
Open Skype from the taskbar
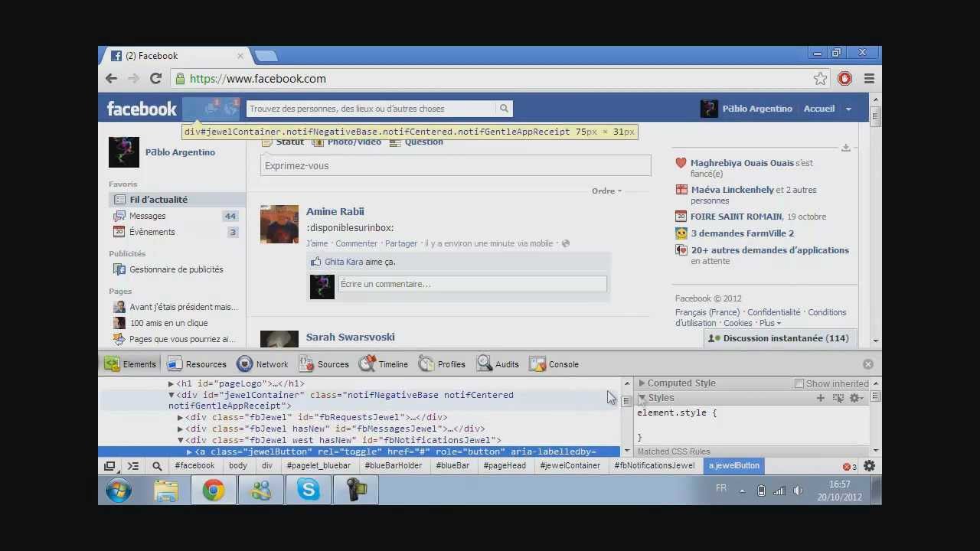tap(309, 491)
